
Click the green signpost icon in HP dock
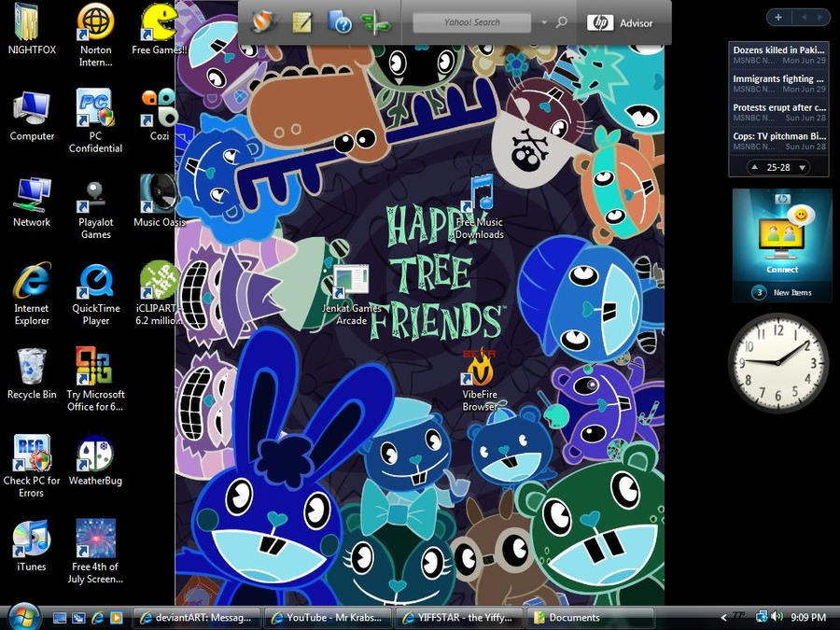tap(375, 23)
